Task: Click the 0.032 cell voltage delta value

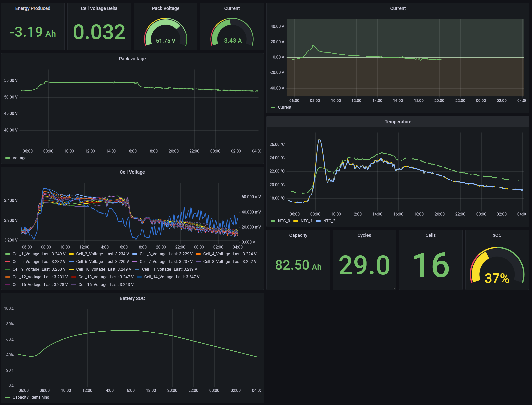Action: [x=99, y=32]
